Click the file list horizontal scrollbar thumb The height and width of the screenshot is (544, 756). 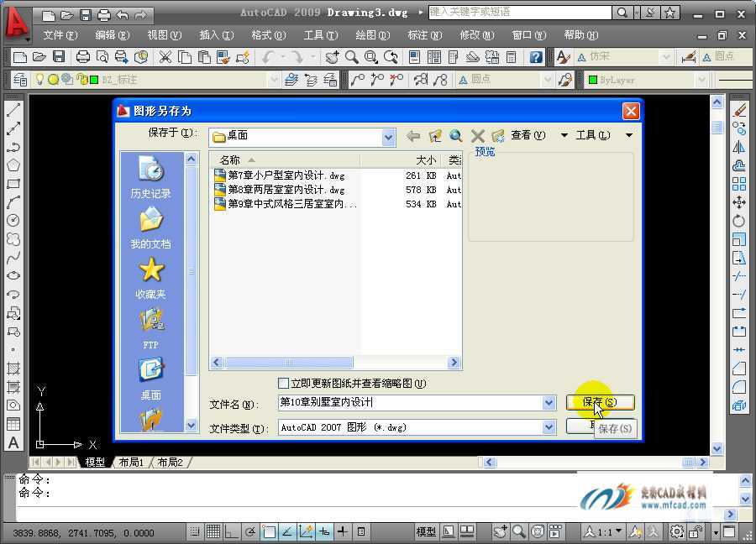[x=289, y=363]
